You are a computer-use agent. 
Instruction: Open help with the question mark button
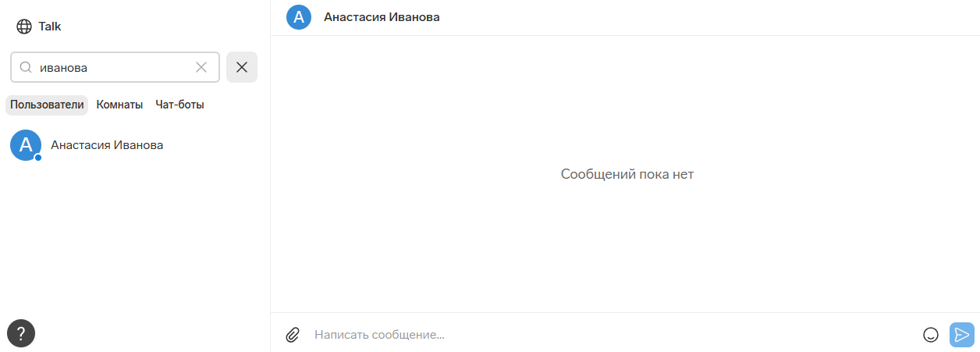pyautogui.click(x=21, y=333)
